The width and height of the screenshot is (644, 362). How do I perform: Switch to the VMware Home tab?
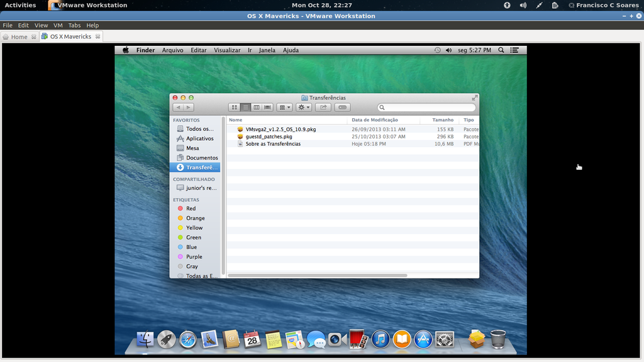[x=19, y=36]
